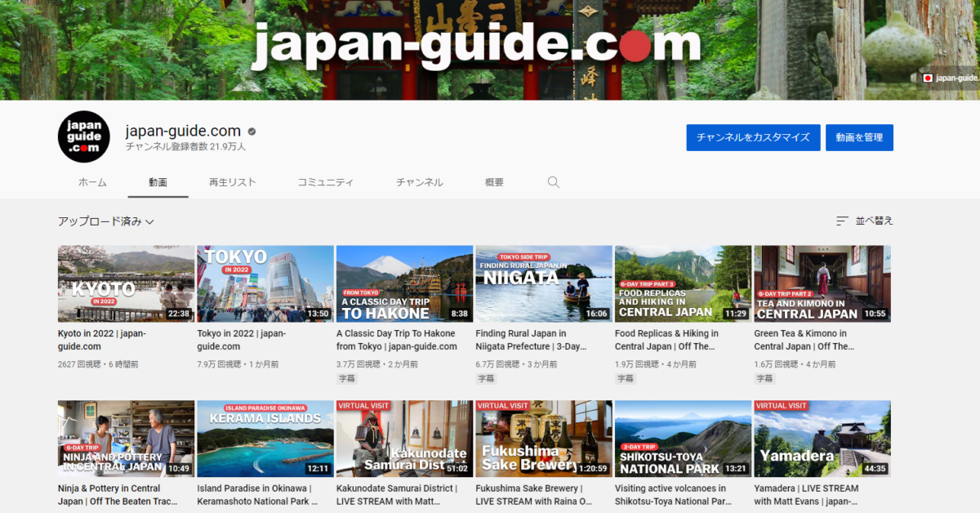Play the Classic Day Trip to Hakone thumbnail
980x513 pixels.
[404, 283]
